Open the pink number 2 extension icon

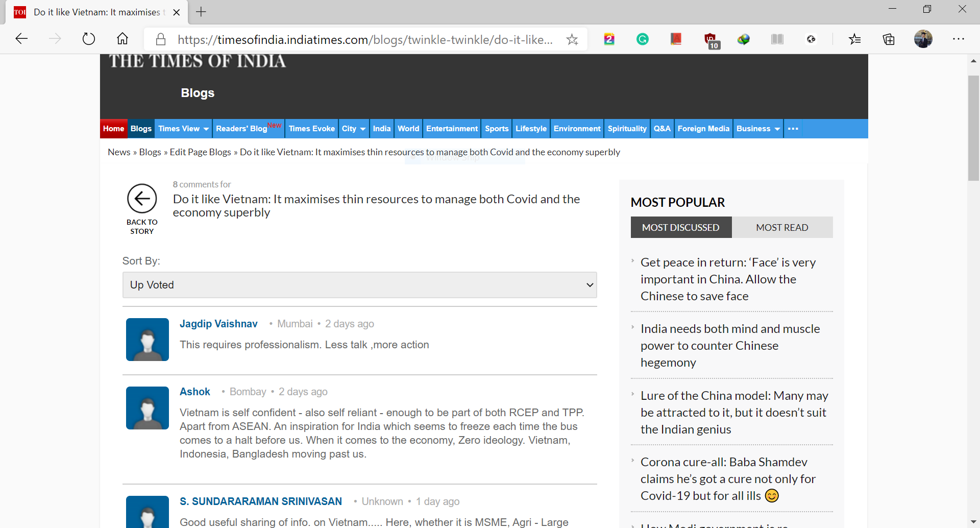609,39
